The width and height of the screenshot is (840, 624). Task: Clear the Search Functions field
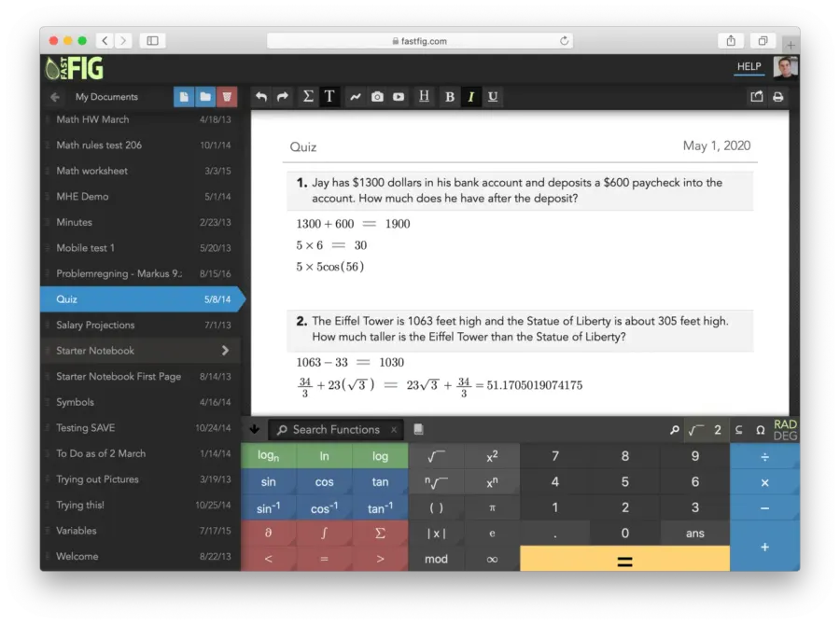pyautogui.click(x=394, y=430)
